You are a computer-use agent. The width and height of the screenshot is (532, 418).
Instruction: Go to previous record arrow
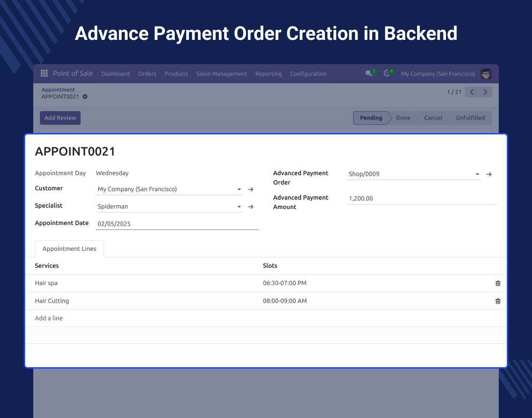click(472, 92)
